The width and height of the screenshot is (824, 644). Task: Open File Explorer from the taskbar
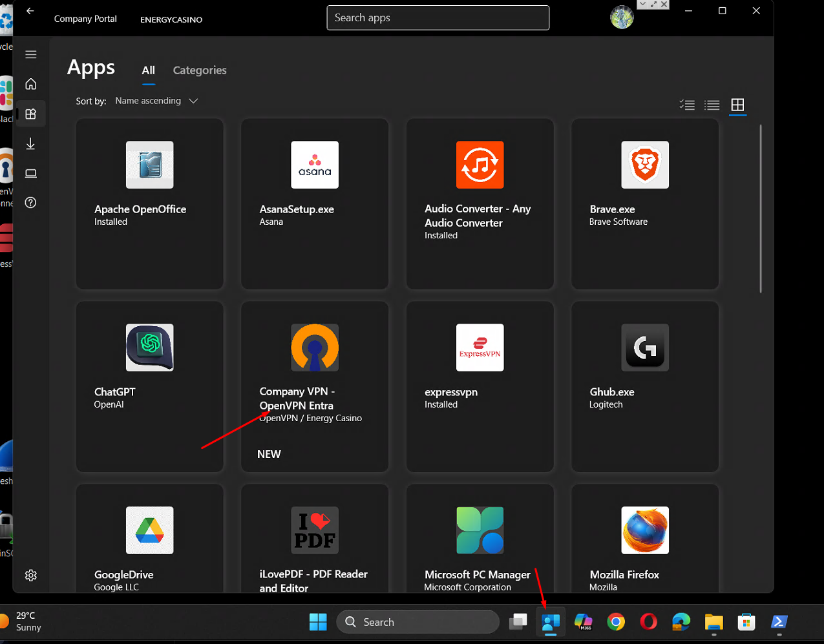coord(713,622)
